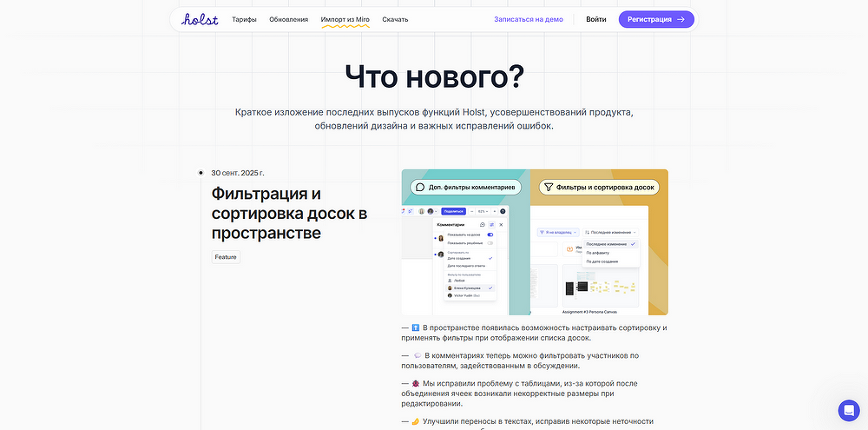Toggle the 'Показывать на доске' switch
This screenshot has height=430, width=868.
pos(490,235)
